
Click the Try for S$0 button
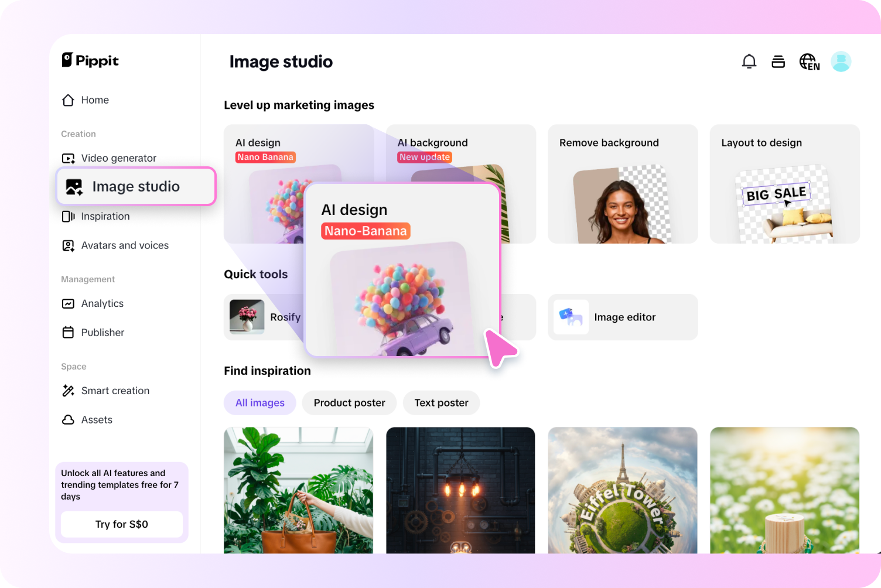point(122,524)
